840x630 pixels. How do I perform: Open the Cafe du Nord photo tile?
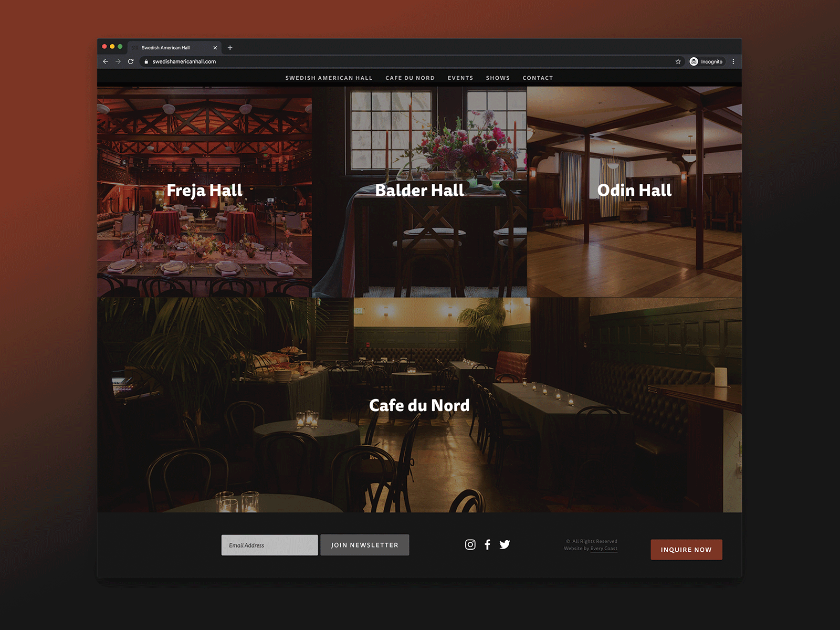419,405
